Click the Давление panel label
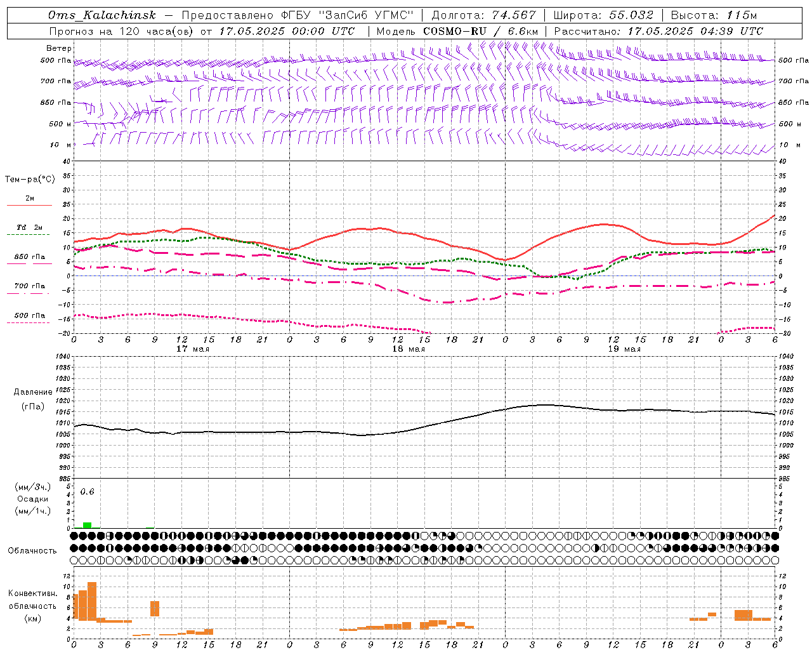The height and width of the screenshot is (650, 812). 32,392
